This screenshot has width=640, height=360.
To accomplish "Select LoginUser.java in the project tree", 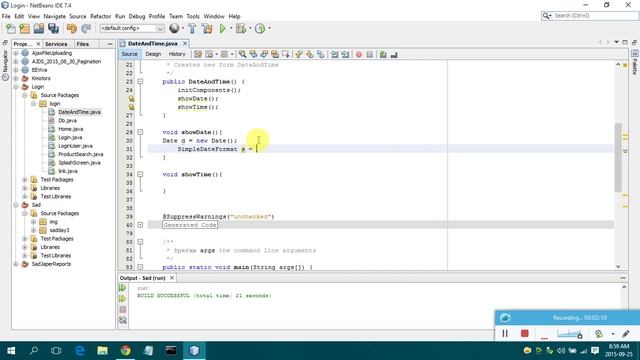I will point(75,146).
